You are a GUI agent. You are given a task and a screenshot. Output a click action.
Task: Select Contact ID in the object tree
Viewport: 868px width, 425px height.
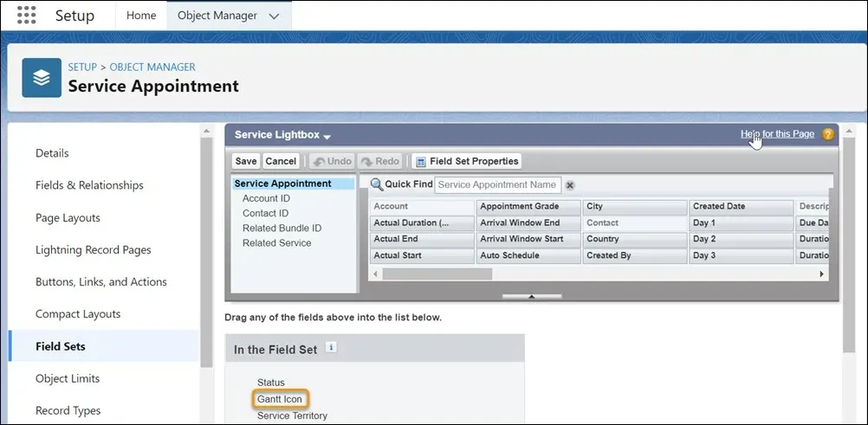265,213
